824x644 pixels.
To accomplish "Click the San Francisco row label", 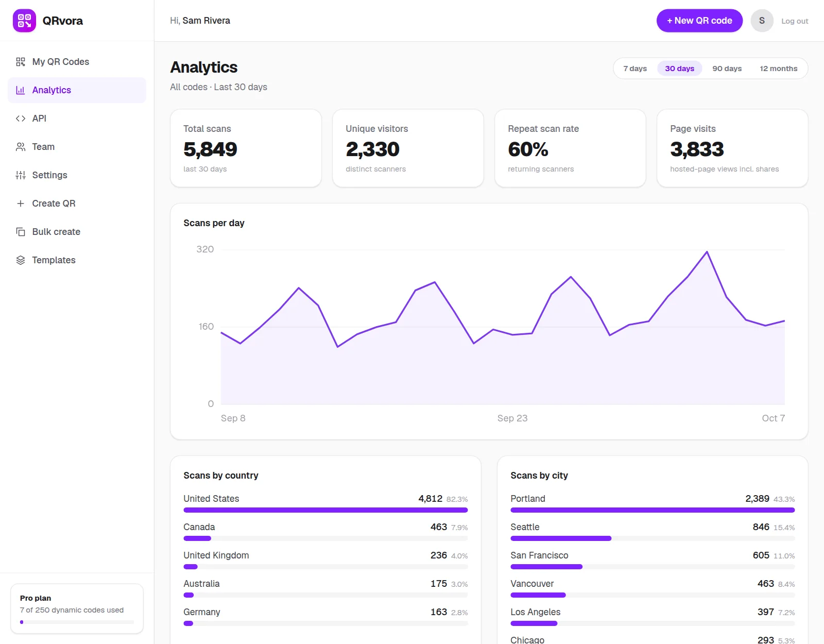I will click(x=539, y=555).
